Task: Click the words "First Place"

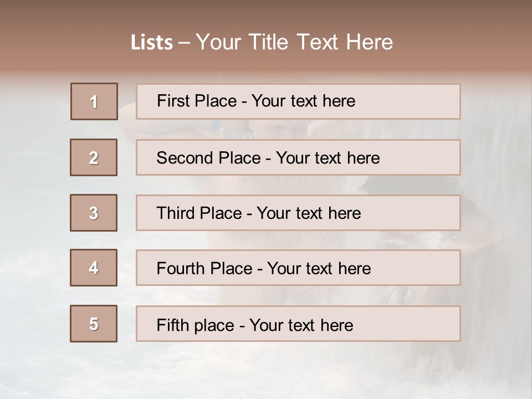Action: click(196, 101)
